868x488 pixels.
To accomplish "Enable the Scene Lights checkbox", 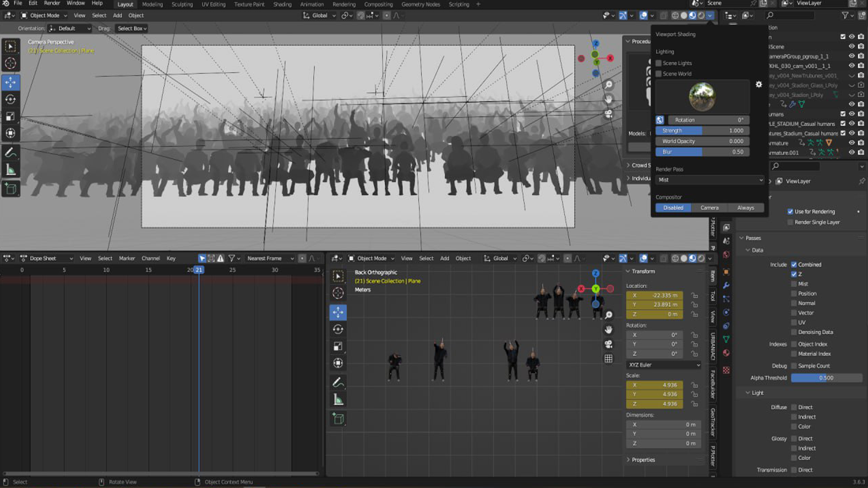I will click(659, 63).
